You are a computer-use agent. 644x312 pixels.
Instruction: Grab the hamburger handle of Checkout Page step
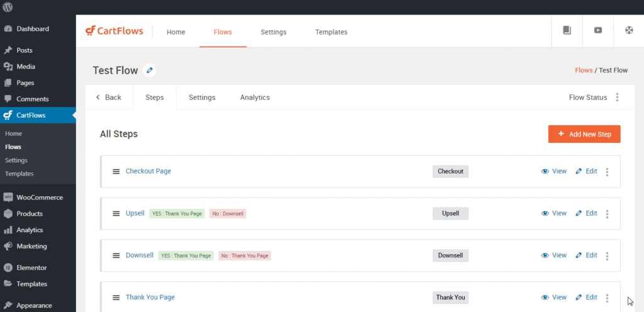click(x=116, y=171)
